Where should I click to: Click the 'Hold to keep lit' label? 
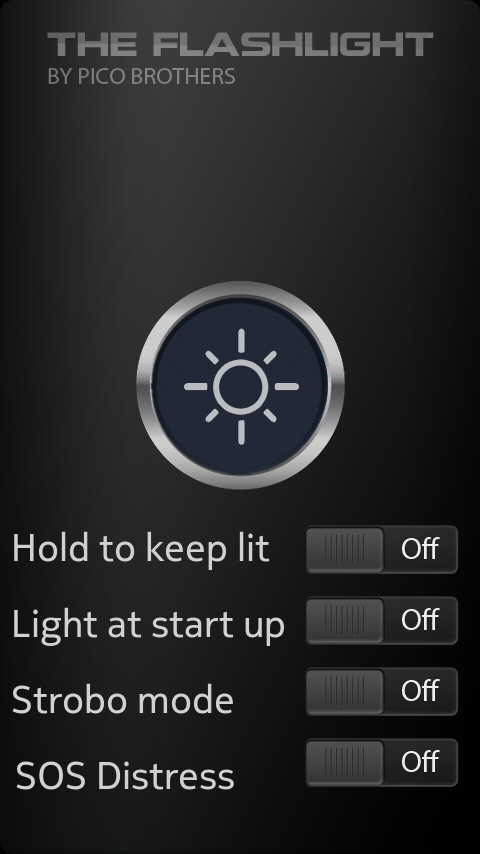coord(141,550)
